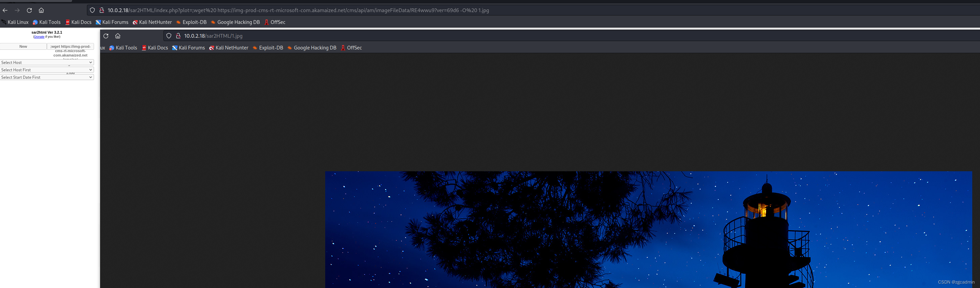
Task: Open the Exploit-DB bookmark in the top bar
Action: click(x=191, y=22)
